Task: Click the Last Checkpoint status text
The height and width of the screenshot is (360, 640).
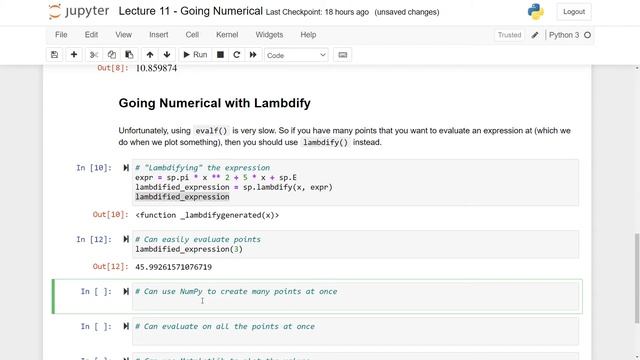Action: [317, 12]
